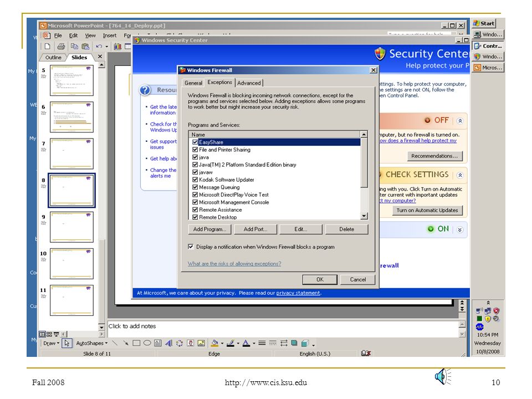Switch to Slide Sorter view icon
The height and width of the screenshot is (399, 532).
tap(49, 334)
